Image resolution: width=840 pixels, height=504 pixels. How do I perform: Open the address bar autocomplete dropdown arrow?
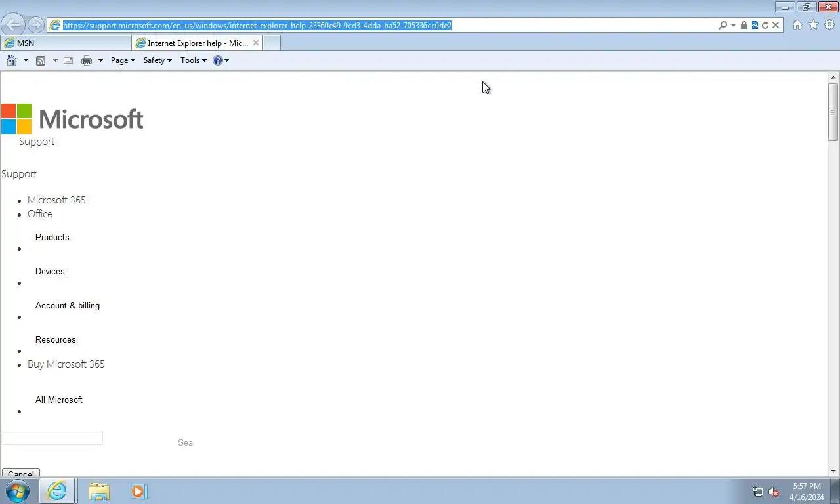point(733,26)
